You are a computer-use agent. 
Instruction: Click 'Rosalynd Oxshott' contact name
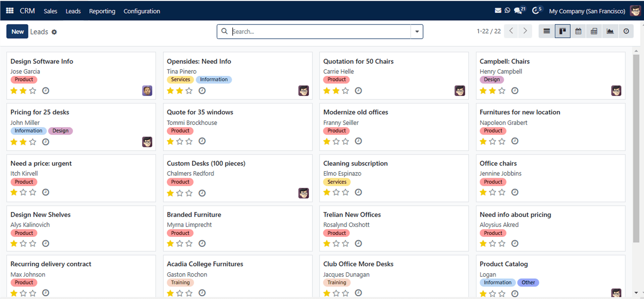[346, 225]
